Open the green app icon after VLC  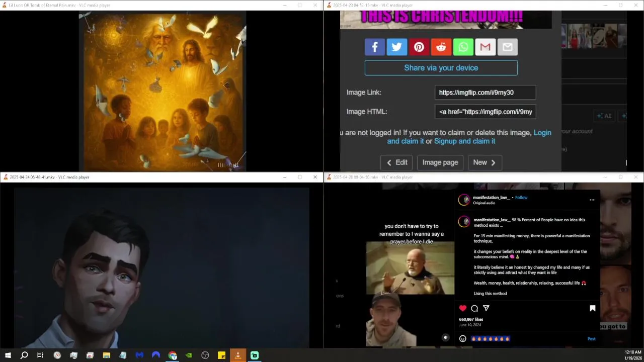pos(255,355)
